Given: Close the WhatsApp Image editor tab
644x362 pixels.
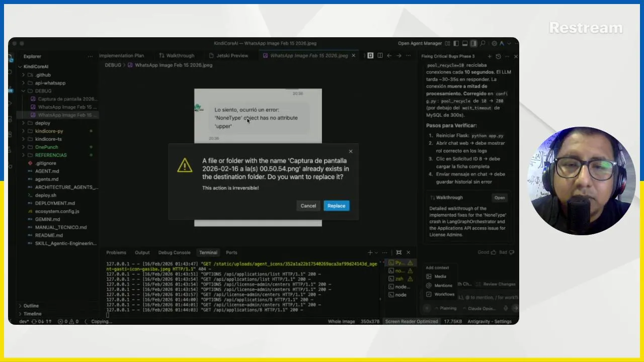Looking at the screenshot, I should coord(353,56).
